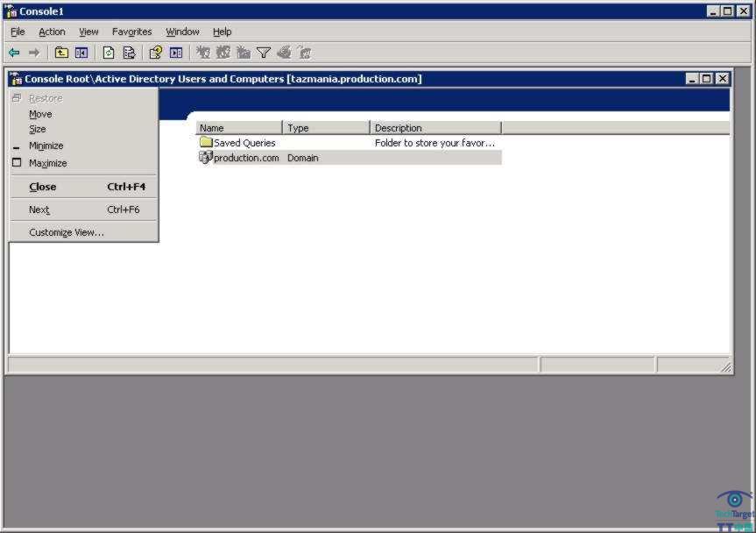This screenshot has height=533, width=756.
Task: Click the Console1 application icon
Action: point(8,11)
